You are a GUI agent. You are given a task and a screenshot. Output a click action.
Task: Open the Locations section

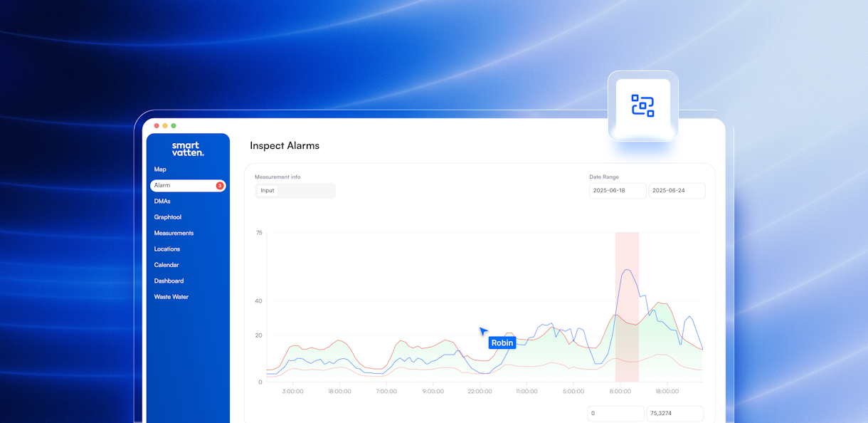[166, 249]
